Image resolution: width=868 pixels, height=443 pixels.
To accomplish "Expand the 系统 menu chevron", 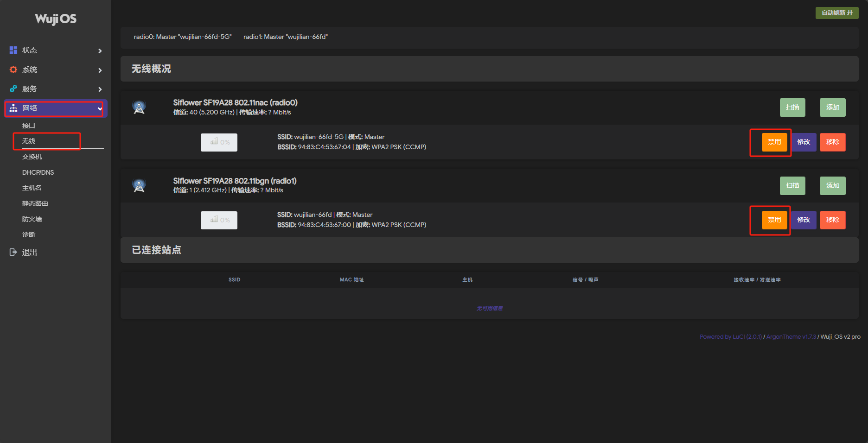I will [x=100, y=70].
